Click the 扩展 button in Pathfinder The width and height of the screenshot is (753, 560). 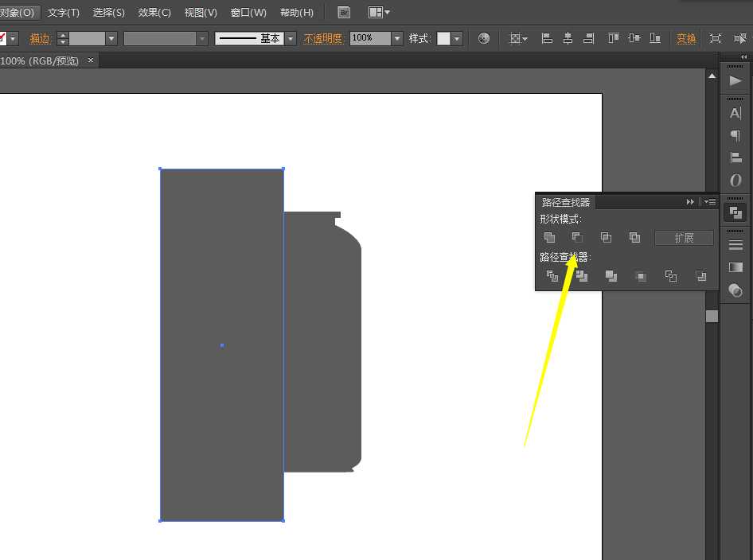684,238
